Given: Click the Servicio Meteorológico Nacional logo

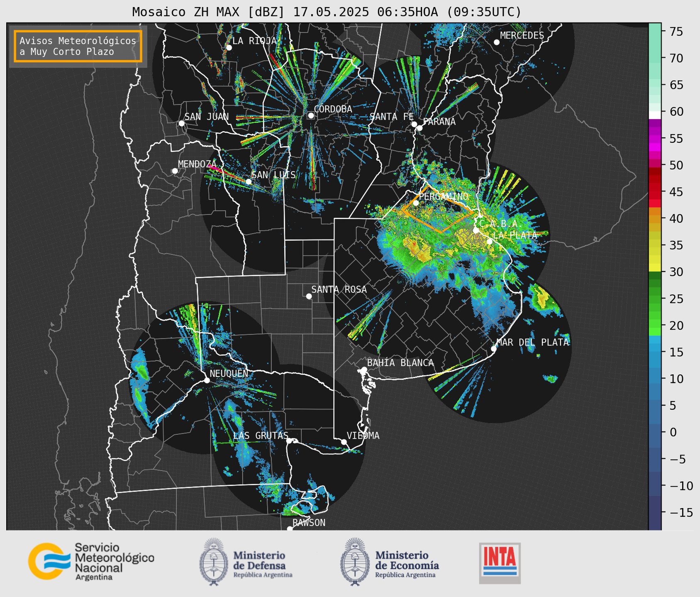Looking at the screenshot, I should (x=91, y=561).
